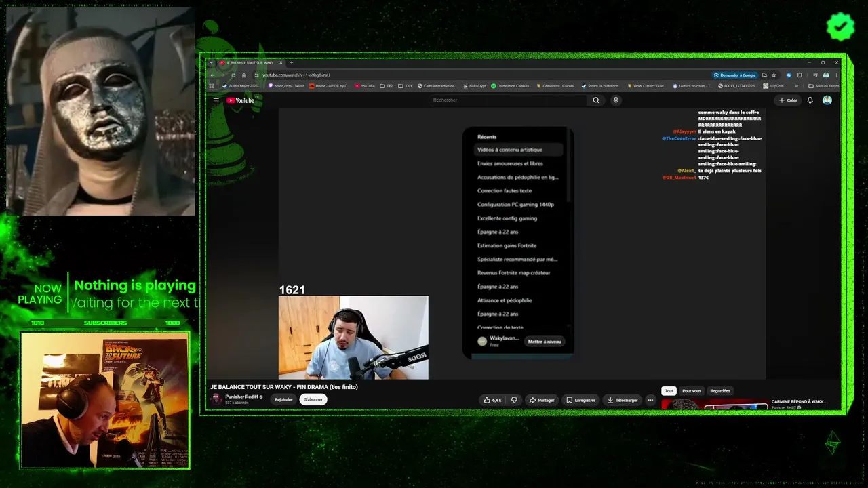Click the Créer button
Screen dimensions: 868x488
789,100
